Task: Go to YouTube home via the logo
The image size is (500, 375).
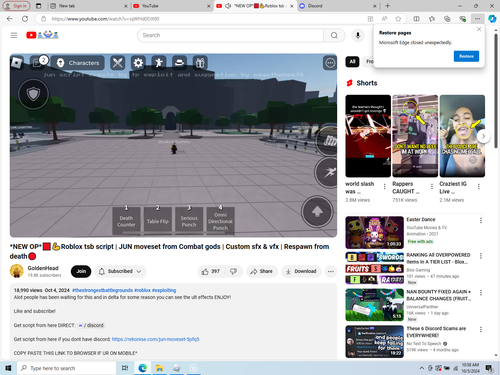Action: pos(42,35)
